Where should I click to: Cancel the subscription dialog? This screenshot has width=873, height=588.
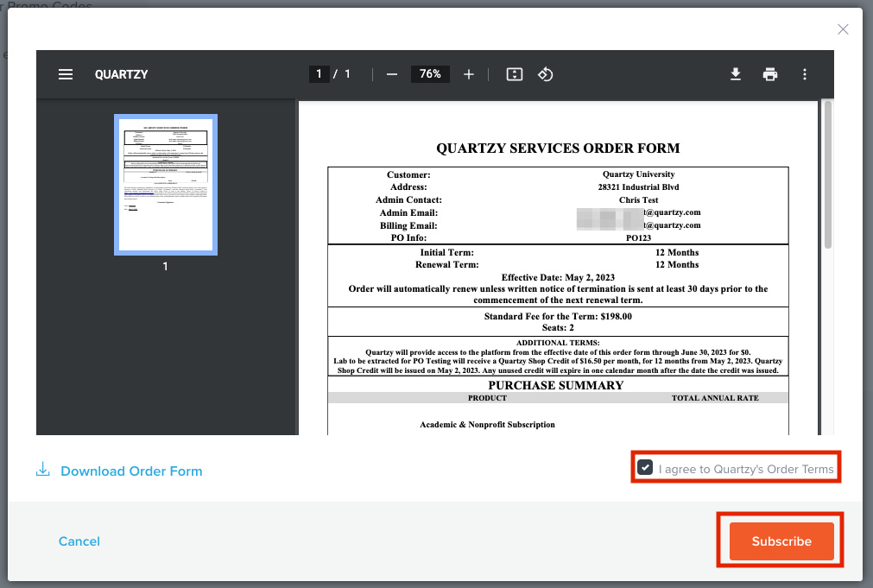[x=79, y=541]
